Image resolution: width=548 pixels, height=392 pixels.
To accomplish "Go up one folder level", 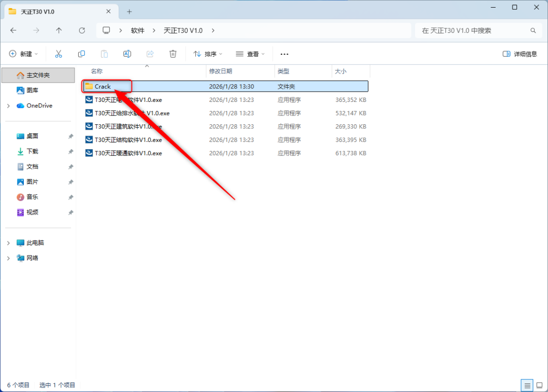I will [59, 30].
